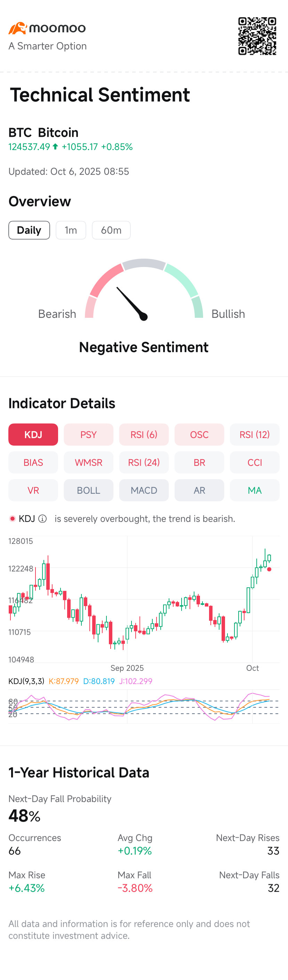Pick the MA indicator chip

click(255, 490)
